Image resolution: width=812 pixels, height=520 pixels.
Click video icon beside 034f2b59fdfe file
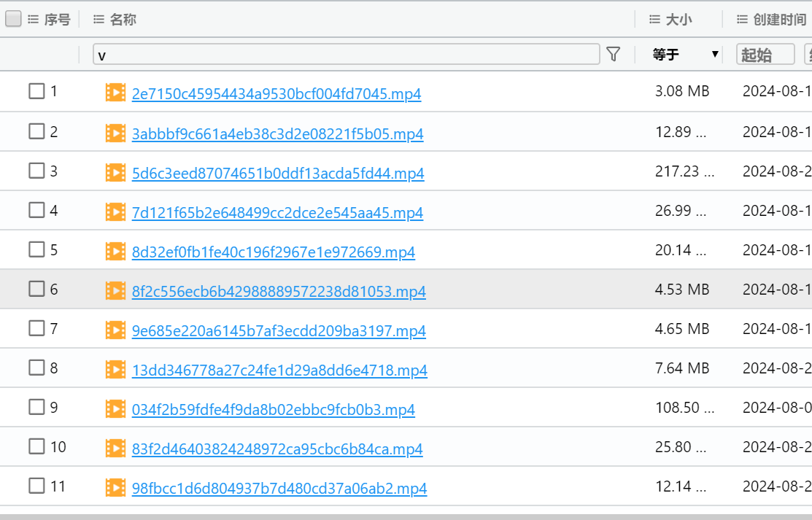point(115,408)
